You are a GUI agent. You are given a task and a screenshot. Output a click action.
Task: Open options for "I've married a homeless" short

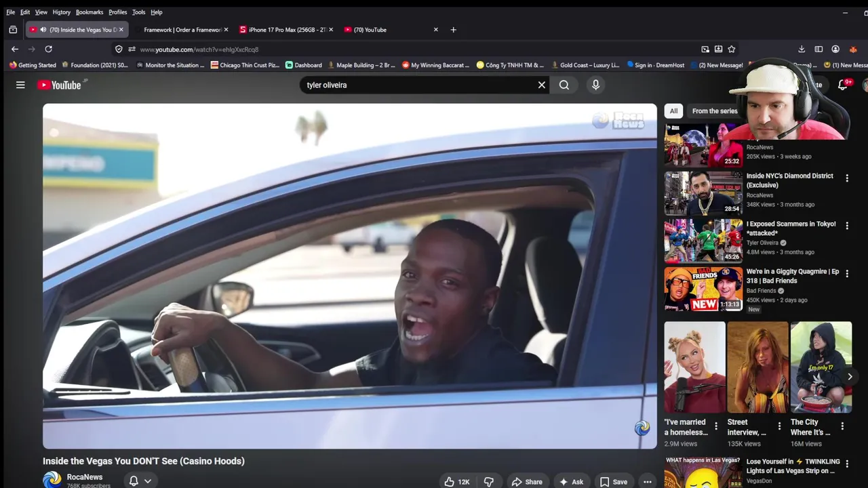(716, 426)
